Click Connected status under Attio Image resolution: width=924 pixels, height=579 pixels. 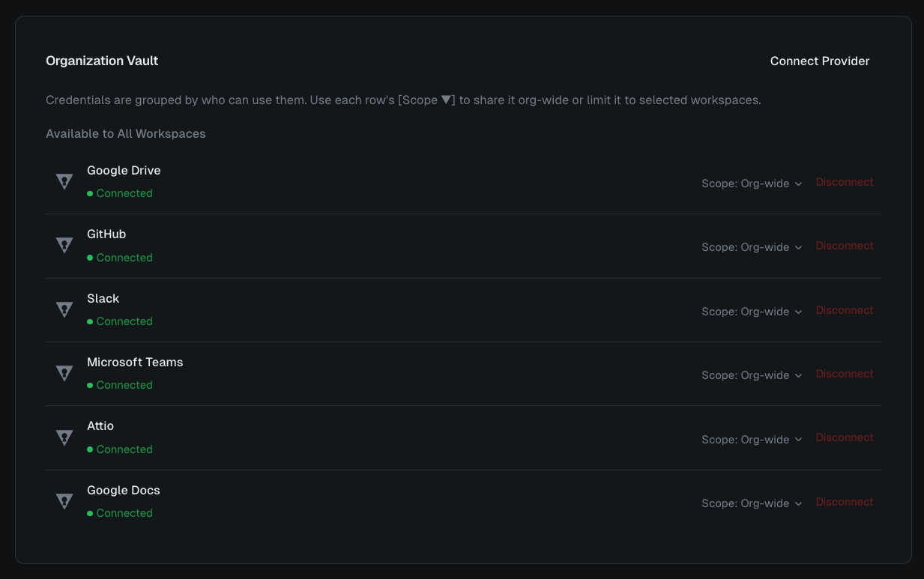(120, 449)
